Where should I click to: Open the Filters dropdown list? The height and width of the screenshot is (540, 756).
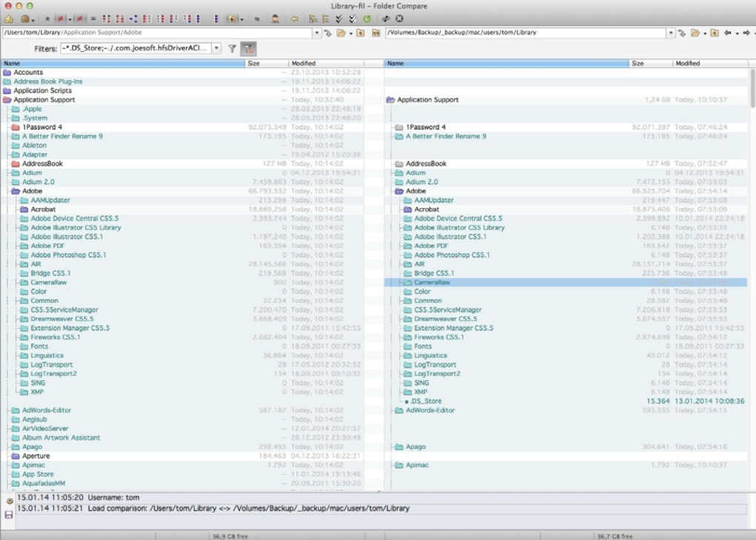tap(216, 47)
